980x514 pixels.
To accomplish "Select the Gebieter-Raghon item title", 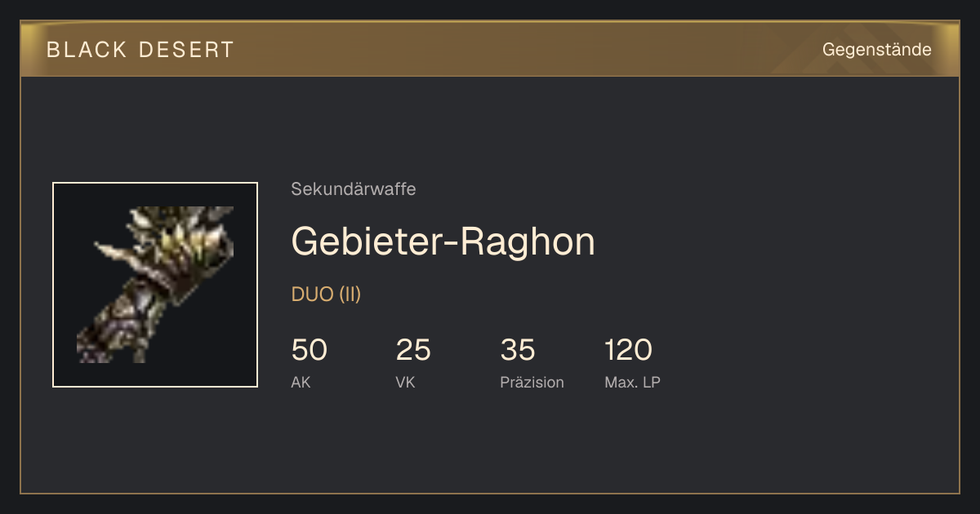I will [x=443, y=241].
